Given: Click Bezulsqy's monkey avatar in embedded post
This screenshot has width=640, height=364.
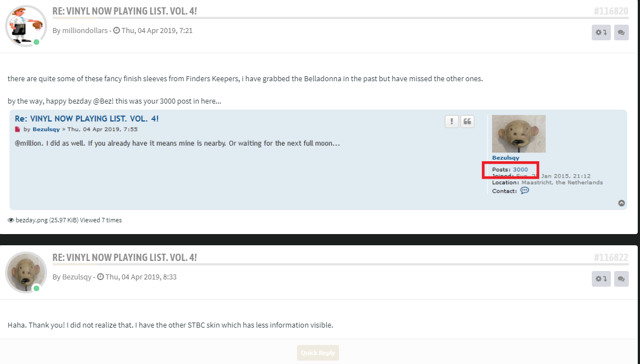Looking at the screenshot, I should tap(518, 133).
